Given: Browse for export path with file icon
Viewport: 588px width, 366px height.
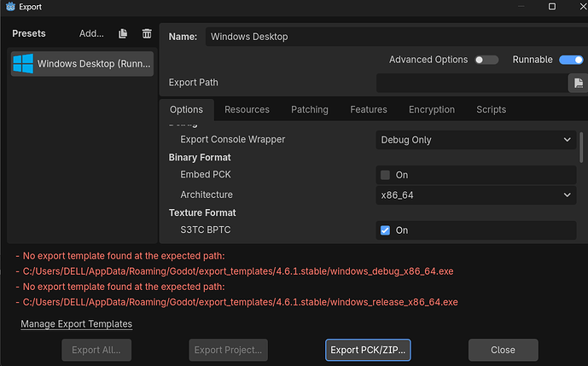Looking at the screenshot, I should (x=578, y=83).
